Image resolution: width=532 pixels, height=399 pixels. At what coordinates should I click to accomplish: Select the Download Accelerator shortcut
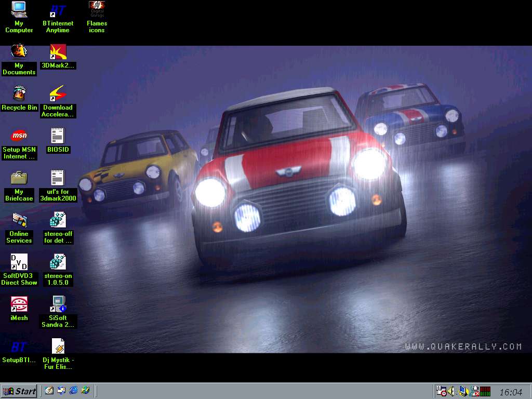pyautogui.click(x=58, y=94)
